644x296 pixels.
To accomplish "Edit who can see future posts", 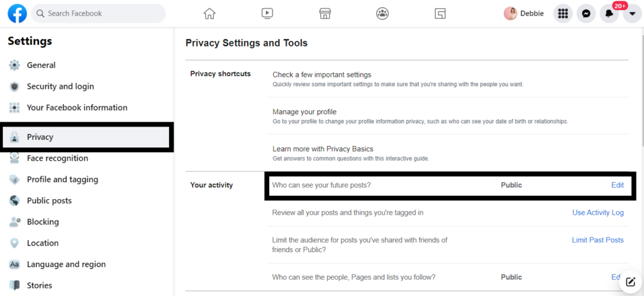I will point(618,185).
